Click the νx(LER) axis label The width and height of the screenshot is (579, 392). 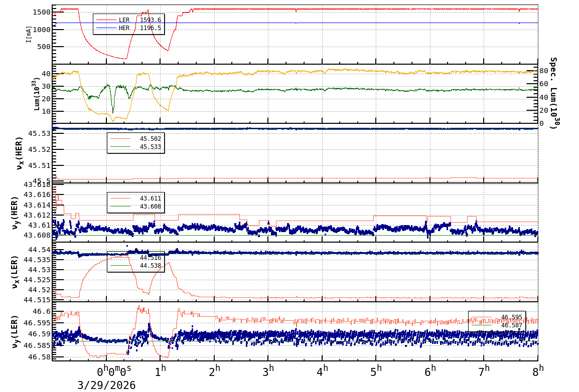click(x=15, y=273)
